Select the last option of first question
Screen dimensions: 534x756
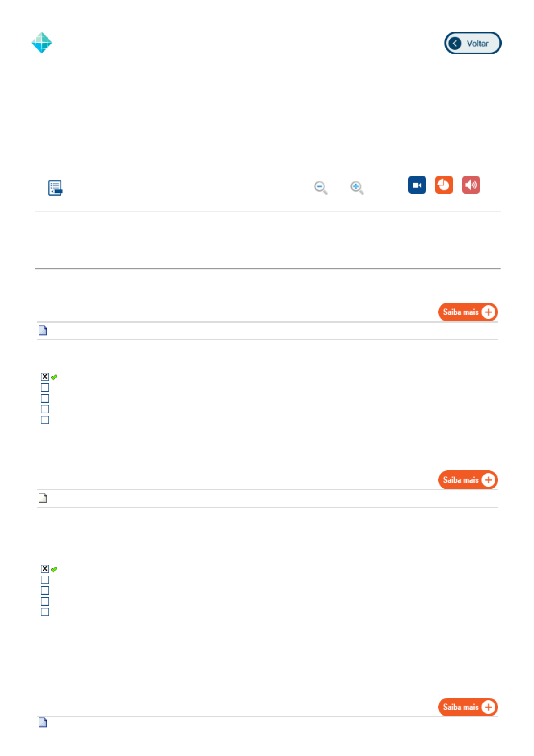coord(45,420)
